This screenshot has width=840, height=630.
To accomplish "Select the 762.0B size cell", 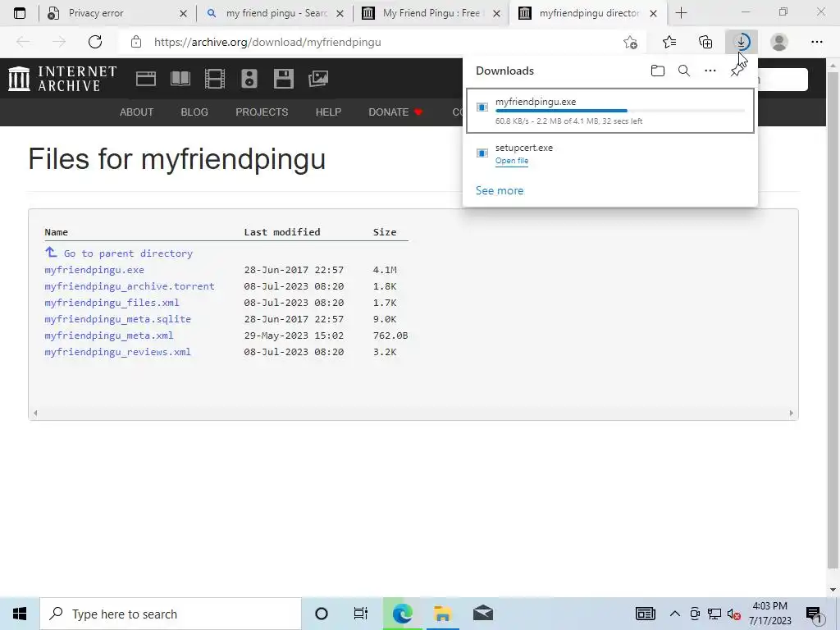I will click(390, 336).
